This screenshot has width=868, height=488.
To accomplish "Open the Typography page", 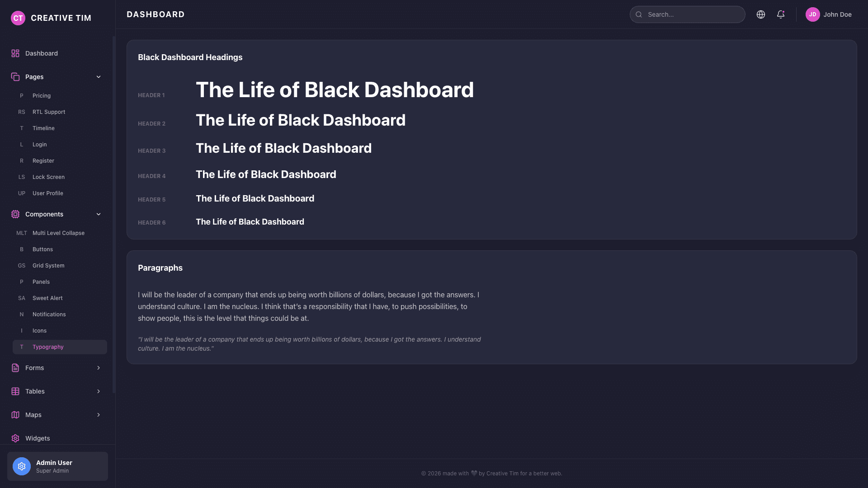I will (x=48, y=347).
